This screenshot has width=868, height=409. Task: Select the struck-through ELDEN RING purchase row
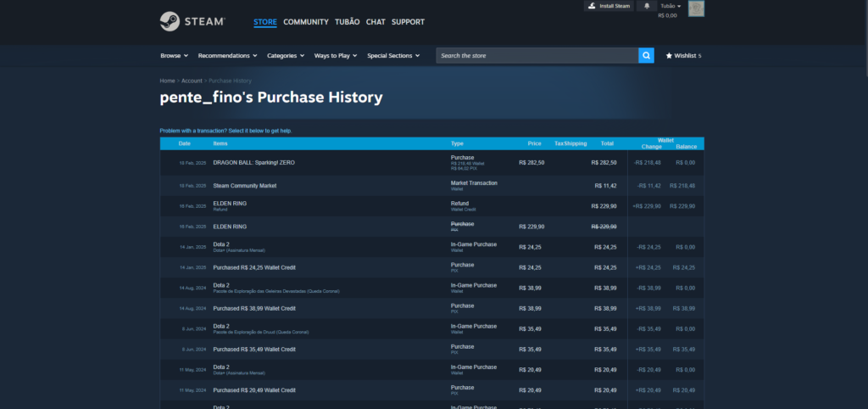[431, 227]
